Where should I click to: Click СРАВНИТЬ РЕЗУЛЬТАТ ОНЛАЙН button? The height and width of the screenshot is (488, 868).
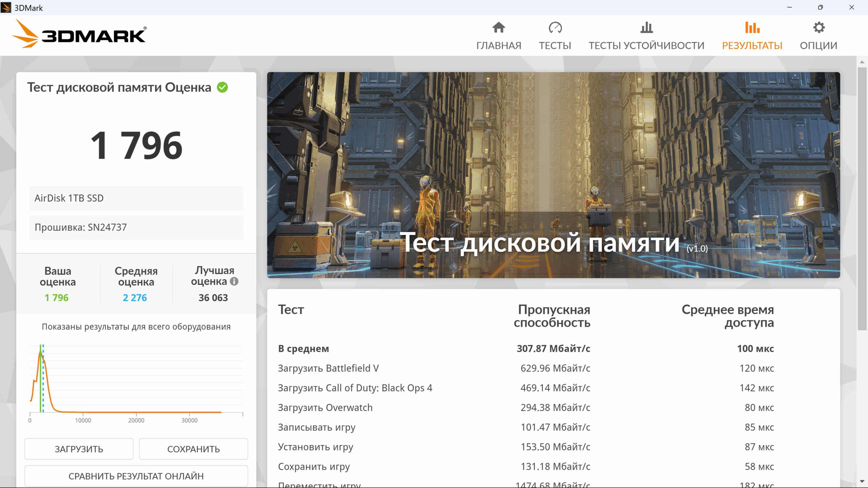136,476
